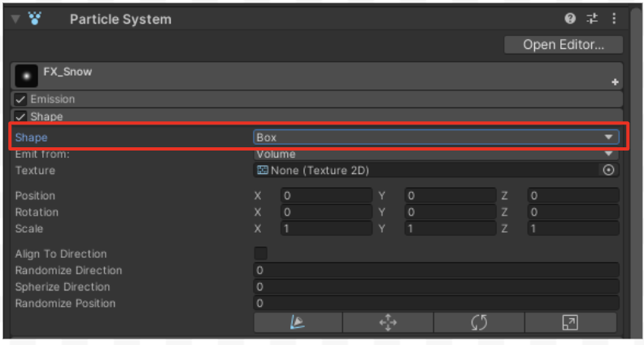
Task: Open the component three-dot options menu
Action: pos(614,19)
